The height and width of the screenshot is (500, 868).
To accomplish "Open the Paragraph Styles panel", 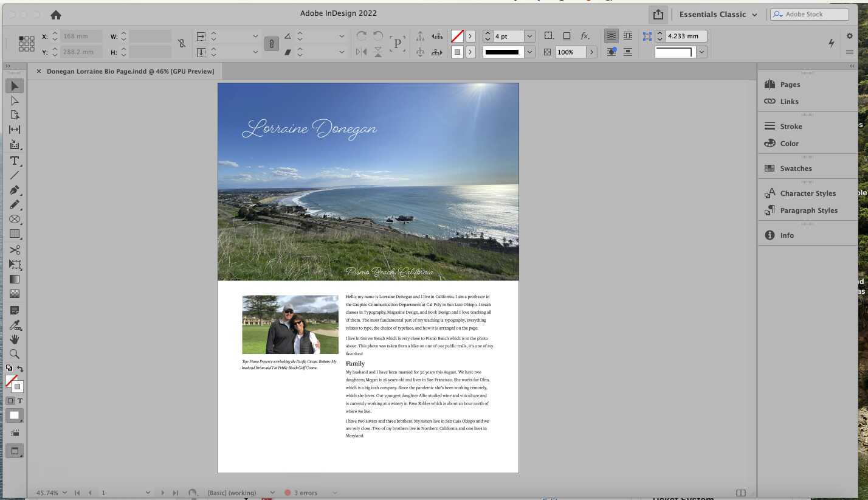I will (x=808, y=210).
